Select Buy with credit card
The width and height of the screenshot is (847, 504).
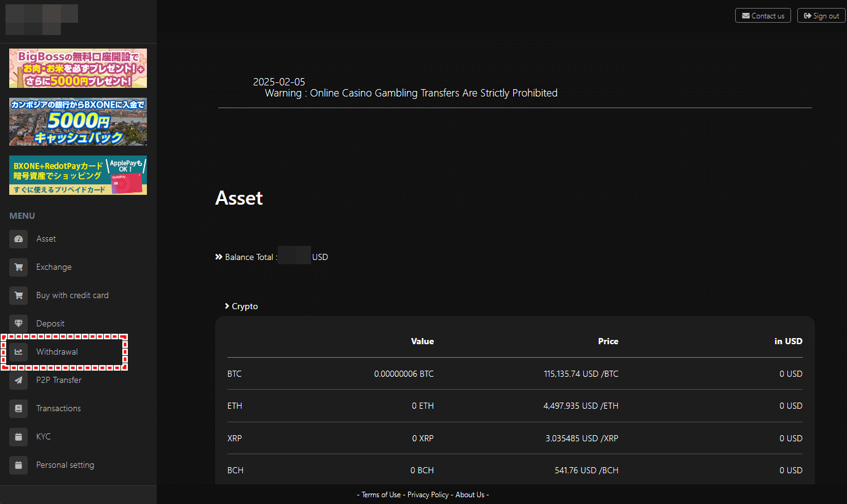(73, 296)
